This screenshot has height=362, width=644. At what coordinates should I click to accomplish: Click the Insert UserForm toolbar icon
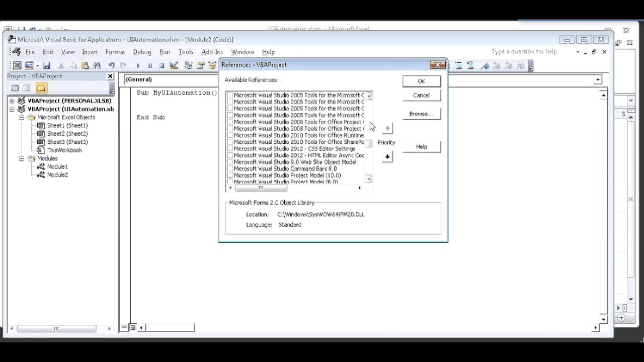[29, 65]
